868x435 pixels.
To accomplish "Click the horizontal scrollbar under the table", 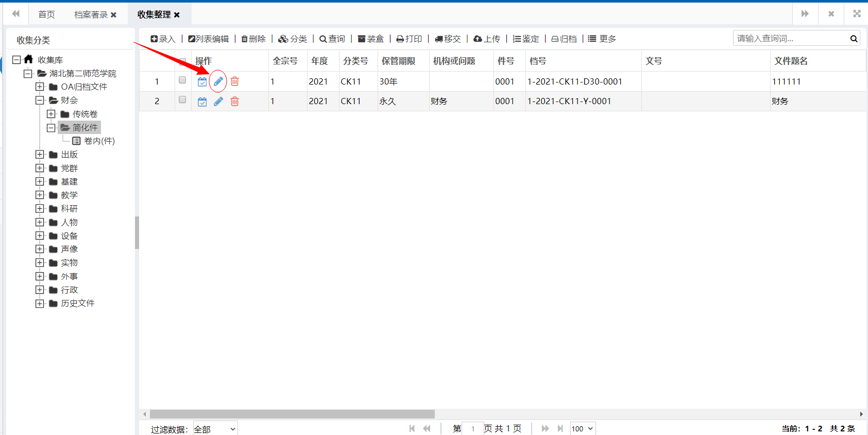I will pos(292,414).
